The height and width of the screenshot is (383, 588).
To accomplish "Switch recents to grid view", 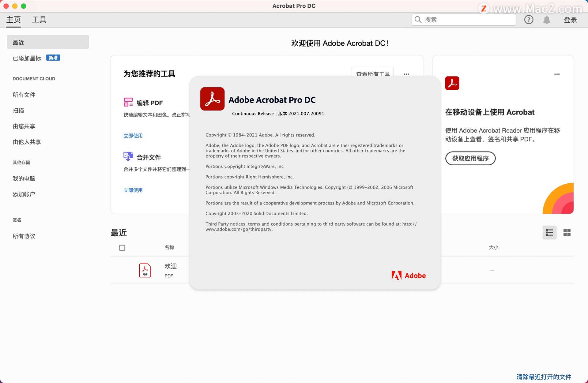I will pos(567,232).
